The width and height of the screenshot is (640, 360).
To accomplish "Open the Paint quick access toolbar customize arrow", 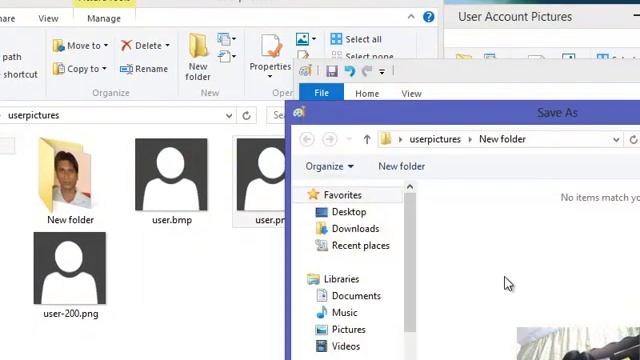I will pyautogui.click(x=382, y=72).
